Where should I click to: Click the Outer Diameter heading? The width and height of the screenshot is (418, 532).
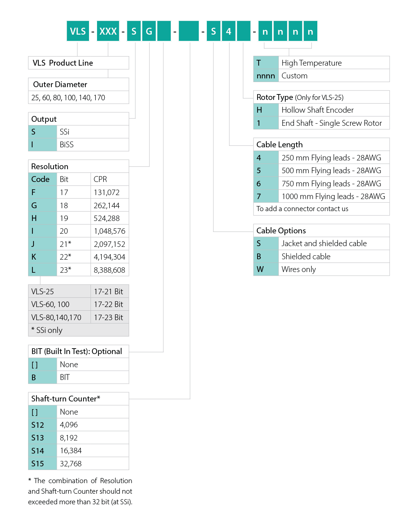pyautogui.click(x=60, y=85)
